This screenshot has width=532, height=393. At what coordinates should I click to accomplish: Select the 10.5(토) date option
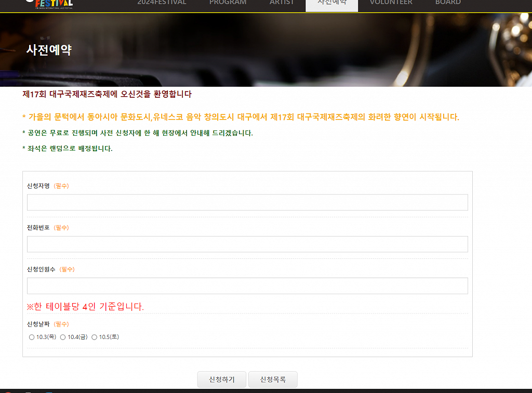[95, 337]
